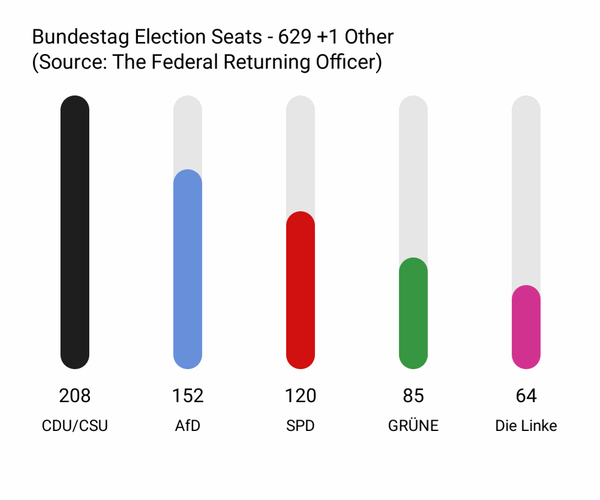Select the Die Linke party label
The image size is (600, 500).
[526, 426]
